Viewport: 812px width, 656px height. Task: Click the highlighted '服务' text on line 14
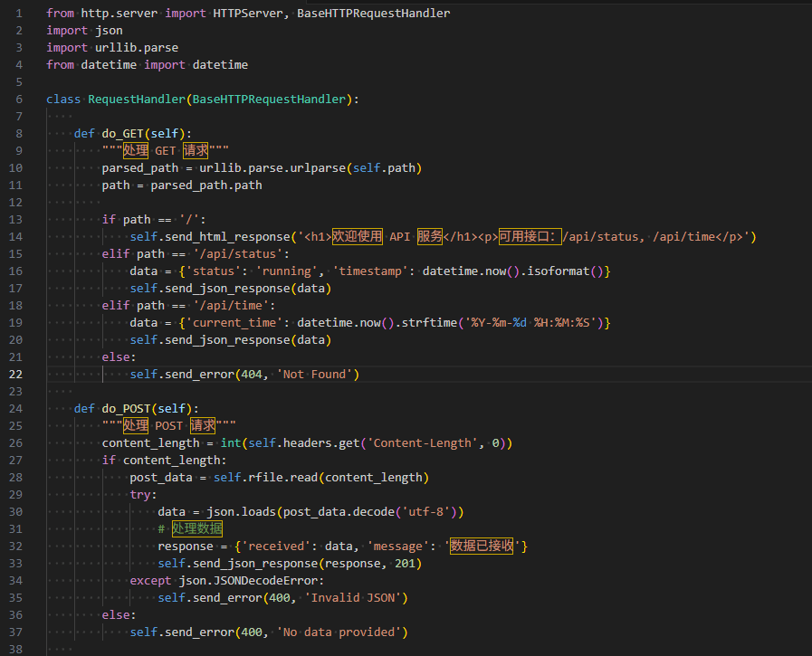tap(430, 237)
